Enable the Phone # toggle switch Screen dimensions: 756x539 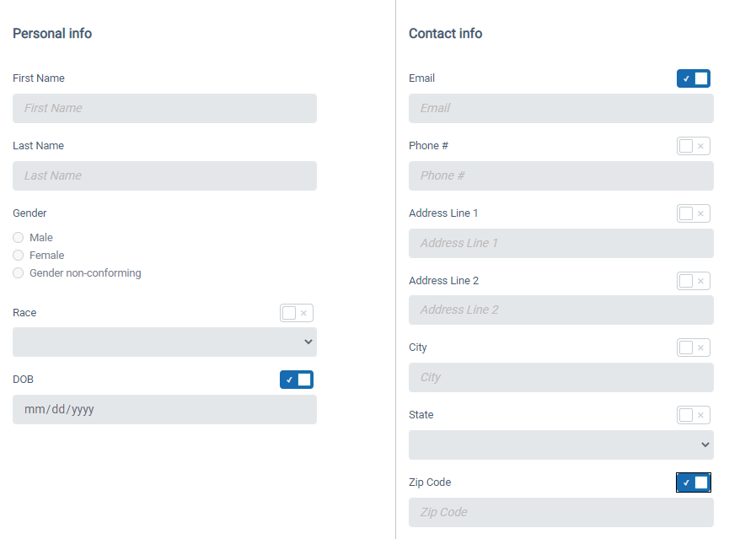click(x=694, y=146)
